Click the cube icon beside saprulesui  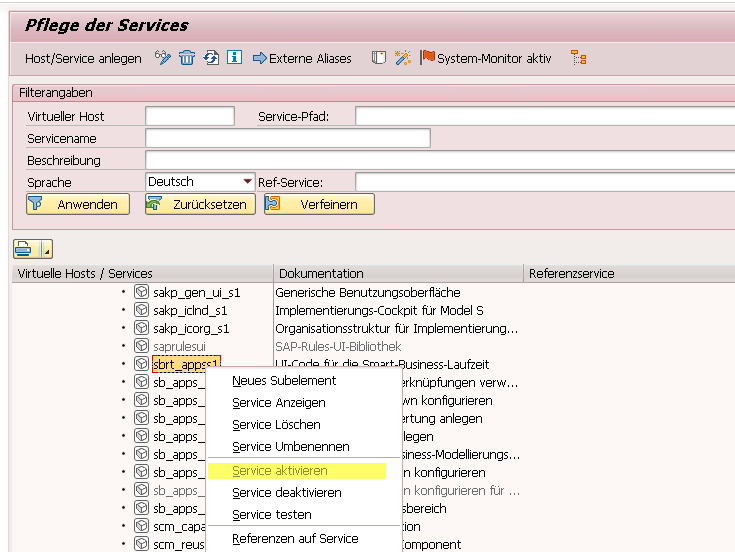141,346
